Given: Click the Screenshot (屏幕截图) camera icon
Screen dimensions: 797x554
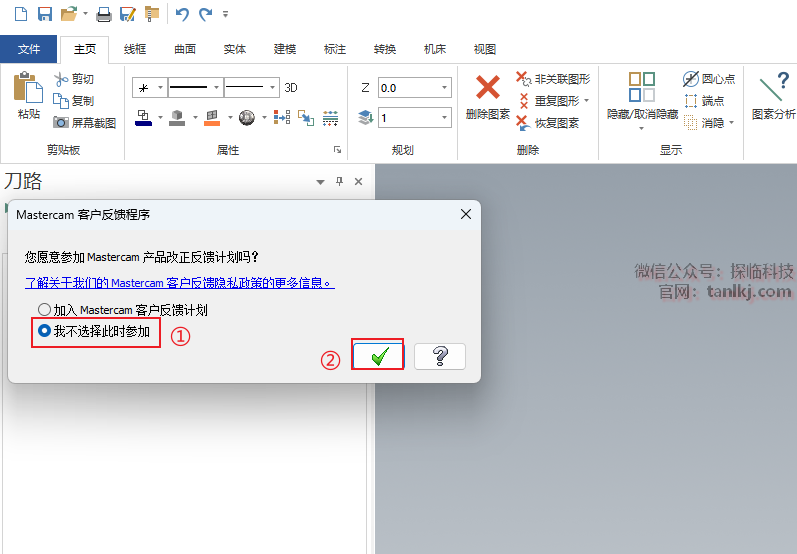Looking at the screenshot, I should [x=61, y=122].
